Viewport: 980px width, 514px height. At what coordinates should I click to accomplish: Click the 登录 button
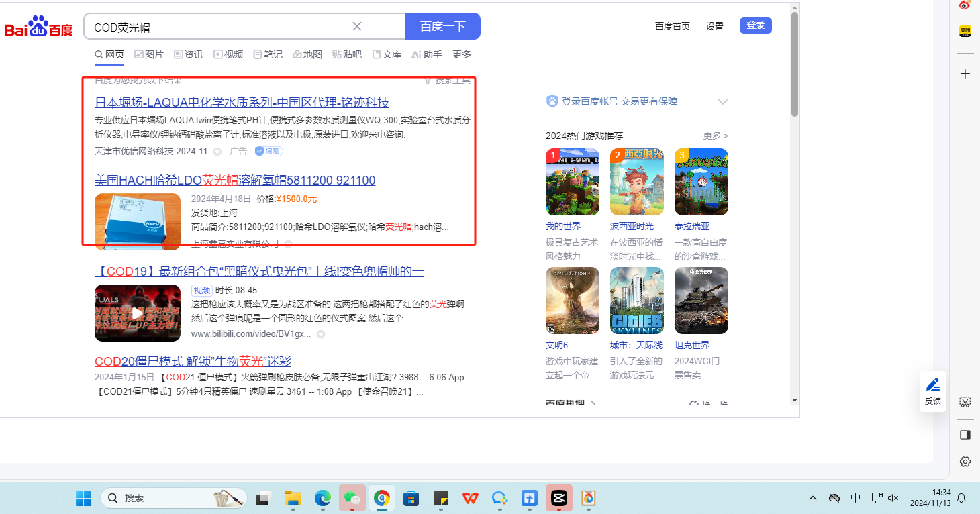pyautogui.click(x=756, y=25)
